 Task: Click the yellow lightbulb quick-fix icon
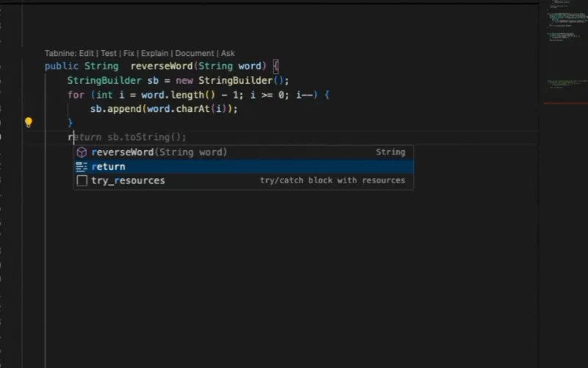tap(29, 122)
